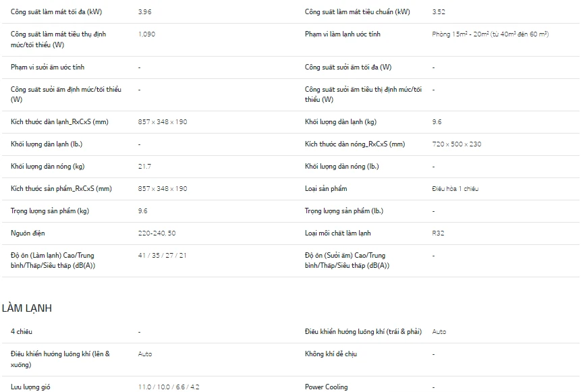
Task: Click the LÀM LẠNH section heading
Action: [27, 308]
